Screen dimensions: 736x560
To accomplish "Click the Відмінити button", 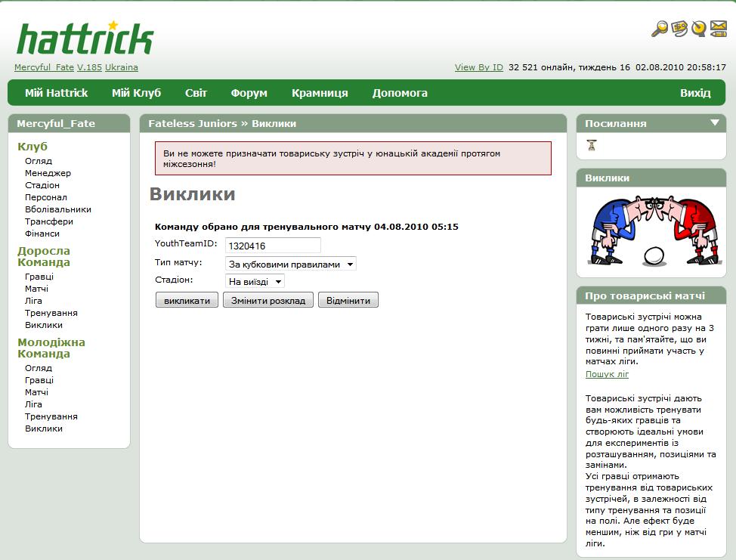I will pyautogui.click(x=348, y=301).
